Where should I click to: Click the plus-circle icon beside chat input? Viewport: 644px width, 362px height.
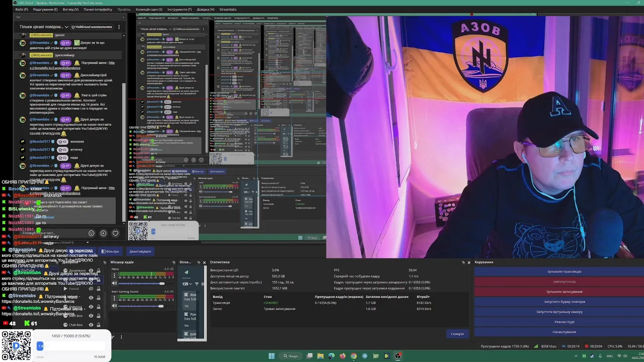click(103, 233)
